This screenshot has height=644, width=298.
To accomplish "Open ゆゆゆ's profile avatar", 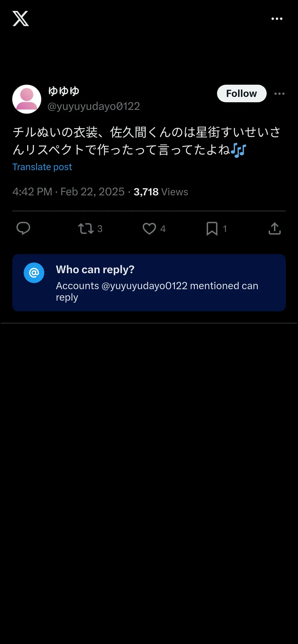I will pos(27,99).
